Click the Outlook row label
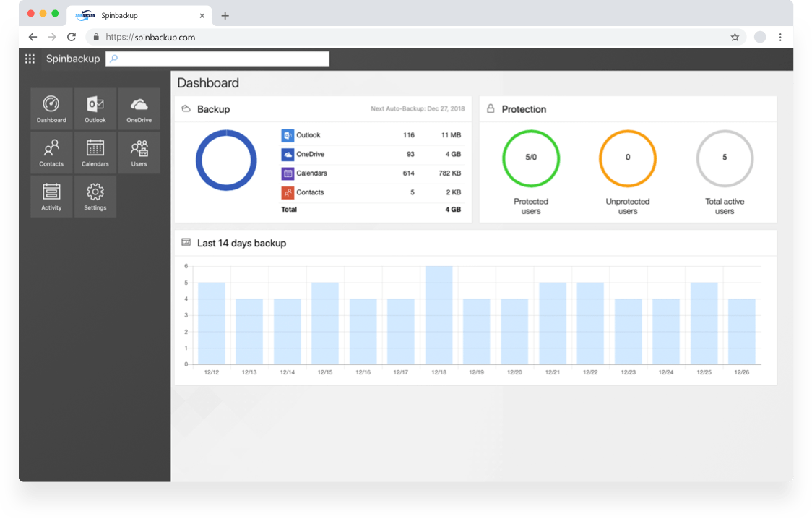Viewport: 812px width, 519px height. click(308, 135)
